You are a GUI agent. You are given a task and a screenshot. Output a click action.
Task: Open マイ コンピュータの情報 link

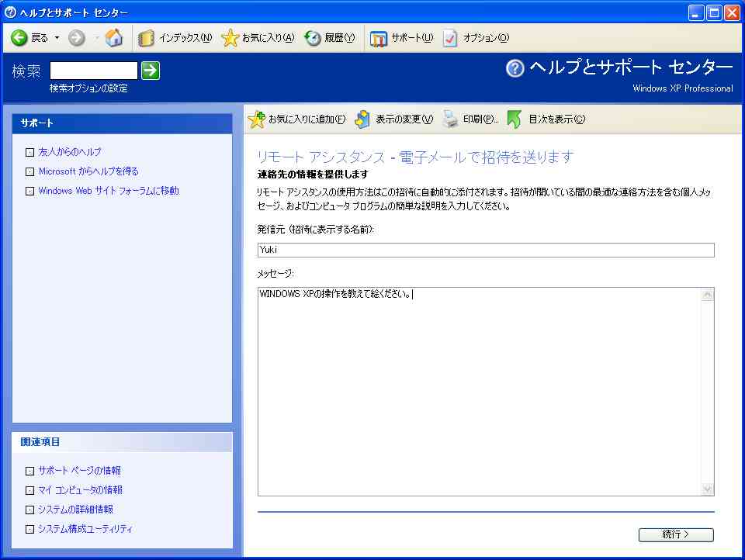click(80, 490)
